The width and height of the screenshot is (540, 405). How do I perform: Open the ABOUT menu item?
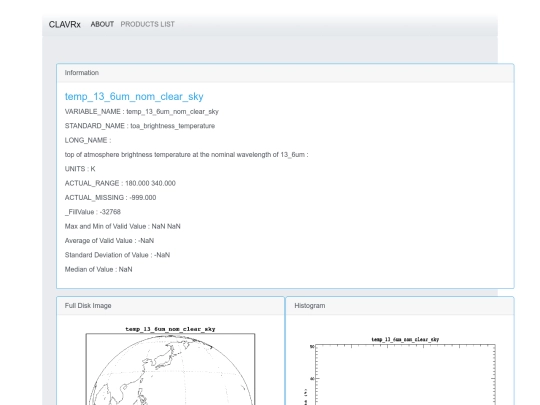click(102, 24)
